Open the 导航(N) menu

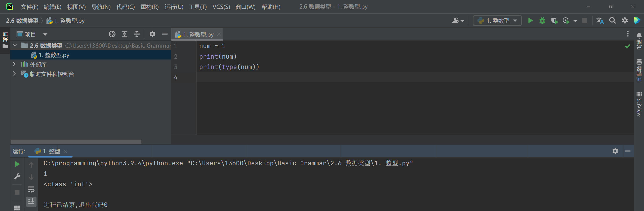[x=101, y=7]
